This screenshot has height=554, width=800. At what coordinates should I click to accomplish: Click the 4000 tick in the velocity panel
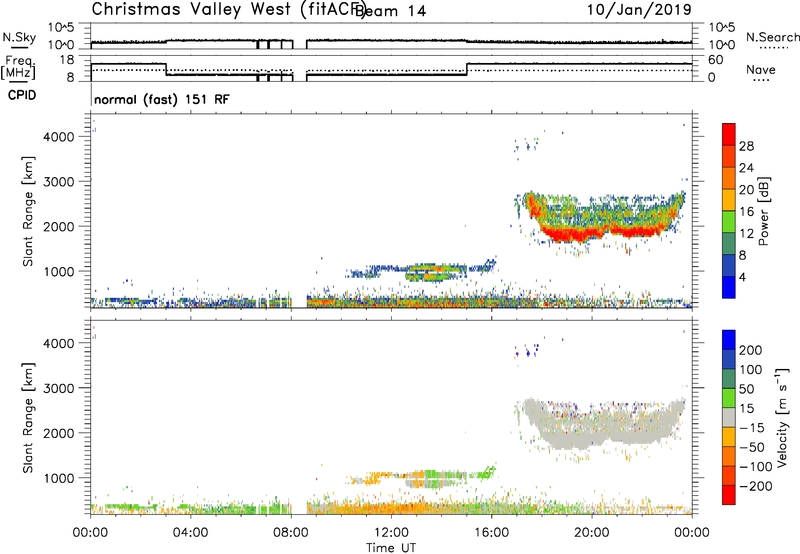pyautogui.click(x=58, y=343)
